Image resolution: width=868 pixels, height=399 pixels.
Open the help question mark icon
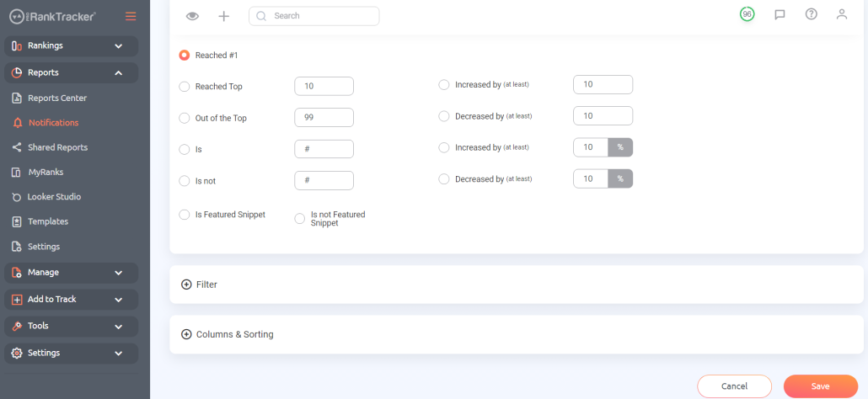tap(811, 14)
